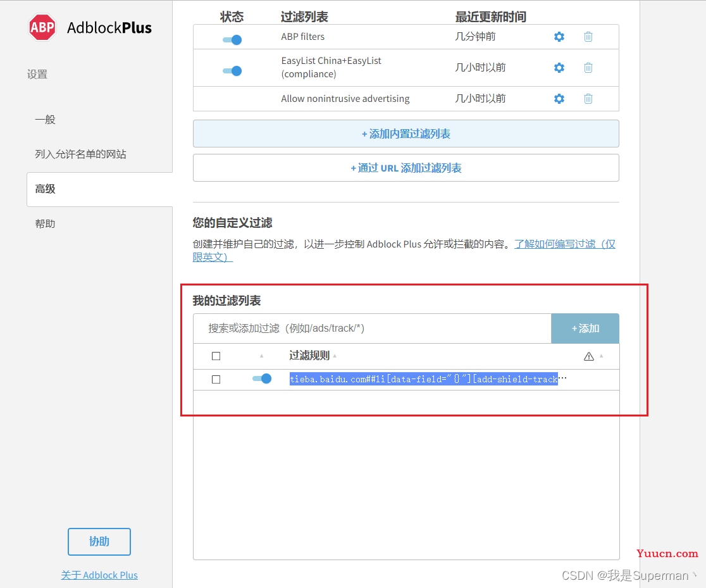Select the tieba.baidu.com filter rule text

click(x=424, y=379)
